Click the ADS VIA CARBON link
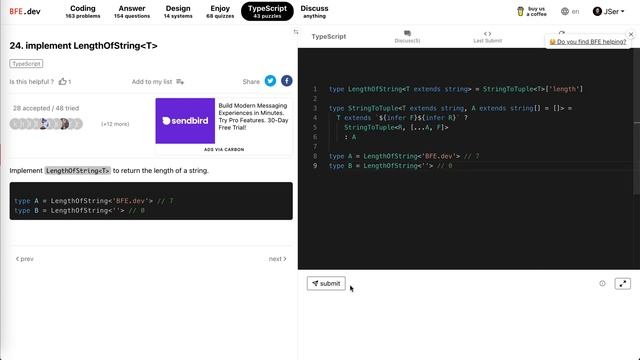Viewport: 640px width, 360px height. coord(224,149)
